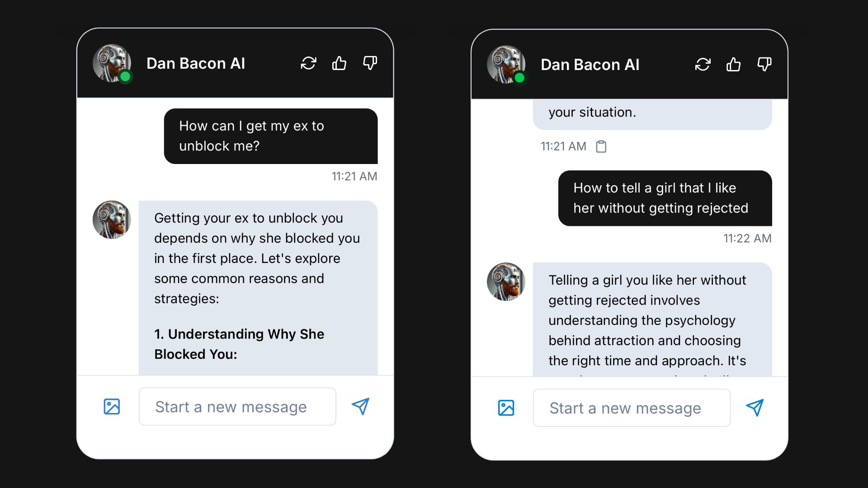Focus the left chat message input
The height and width of the screenshot is (488, 868).
[237, 407]
